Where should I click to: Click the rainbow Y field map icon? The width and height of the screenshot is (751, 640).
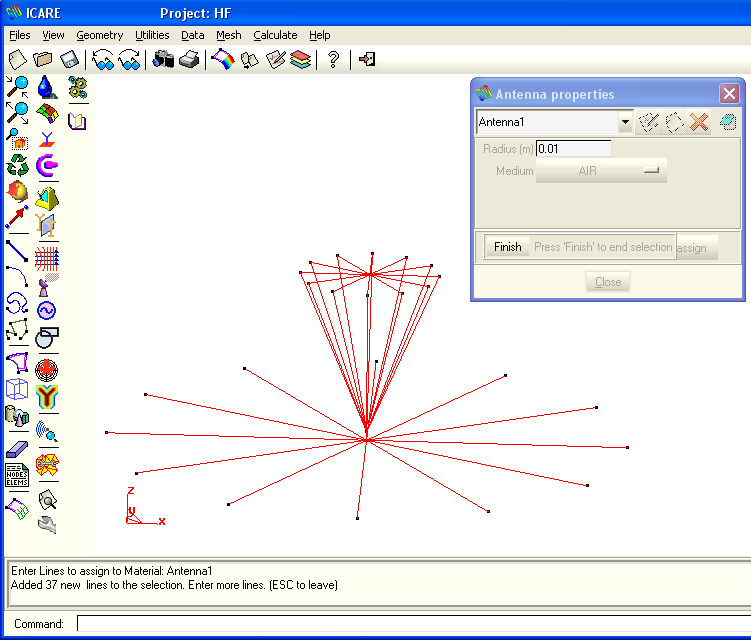tap(47, 397)
